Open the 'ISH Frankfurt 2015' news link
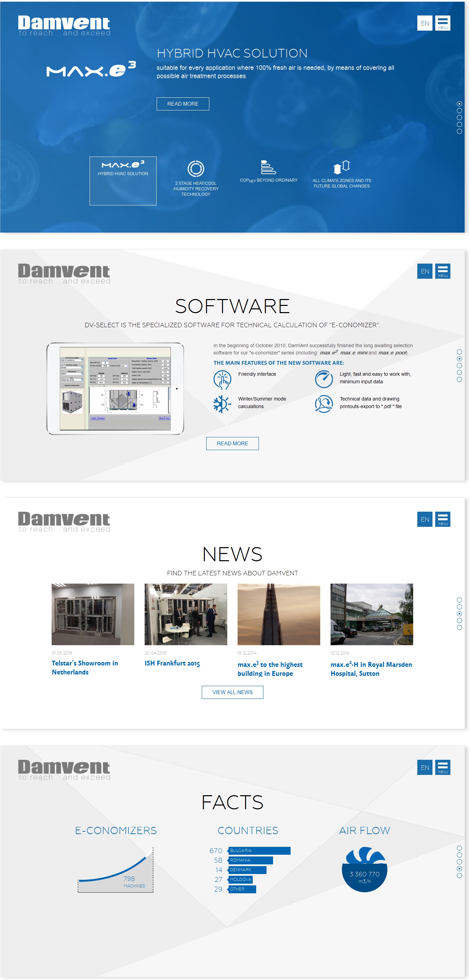The width and height of the screenshot is (470, 980). tap(172, 663)
